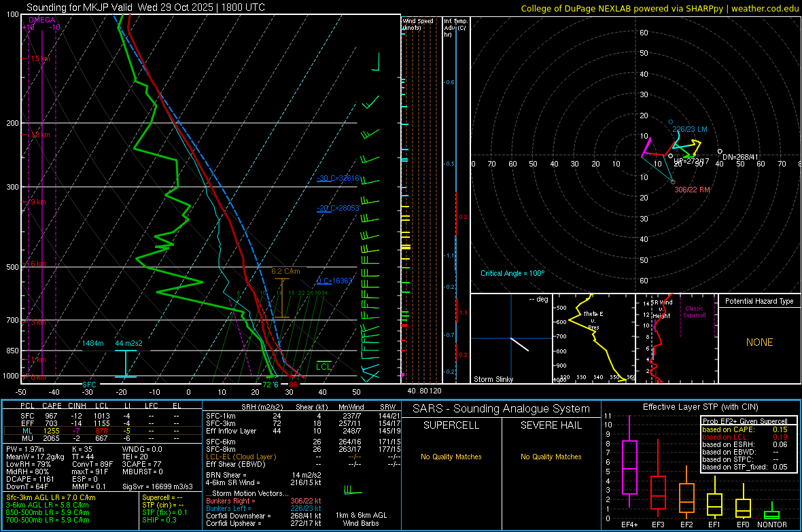802x532 pixels.
Task: Click the Critical Angle = 100° text
Action: click(x=512, y=273)
